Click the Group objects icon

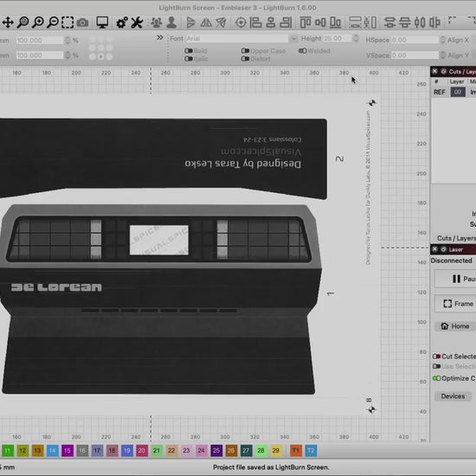[x=157, y=23]
